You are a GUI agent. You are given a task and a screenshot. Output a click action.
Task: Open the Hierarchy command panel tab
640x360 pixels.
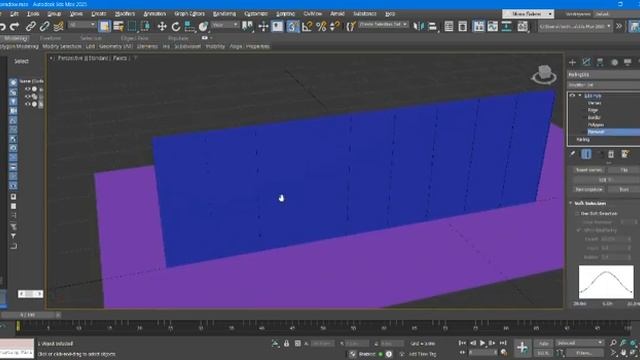[x=600, y=62]
